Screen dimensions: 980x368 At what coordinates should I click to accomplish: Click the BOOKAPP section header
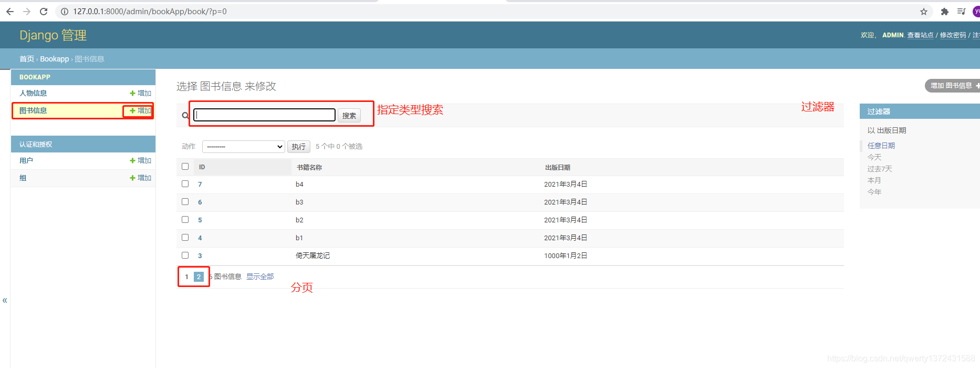pyautogui.click(x=35, y=77)
